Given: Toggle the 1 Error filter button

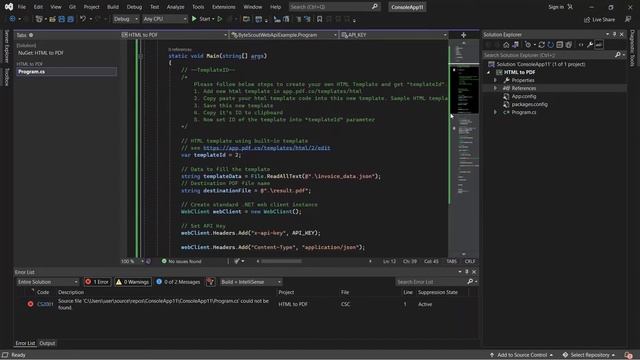Looking at the screenshot, I should click(x=97, y=282).
